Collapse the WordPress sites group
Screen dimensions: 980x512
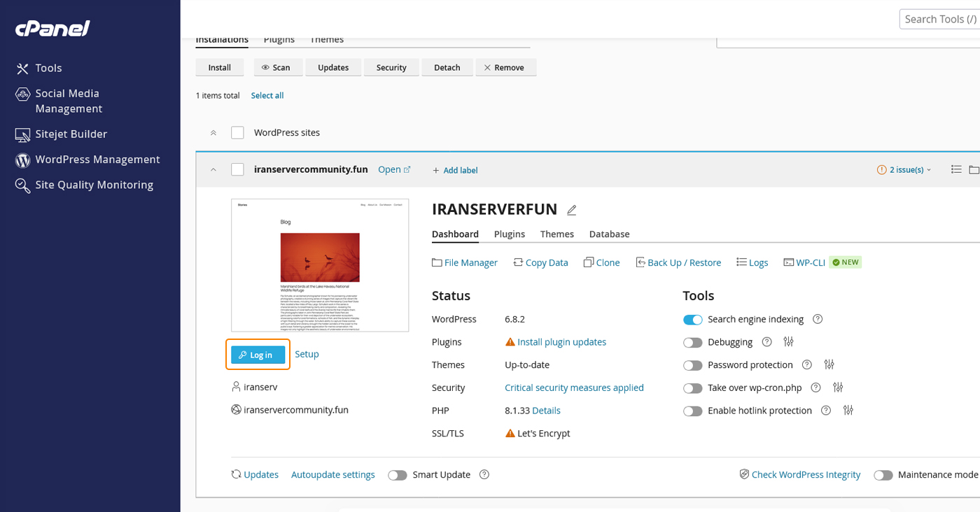point(213,133)
